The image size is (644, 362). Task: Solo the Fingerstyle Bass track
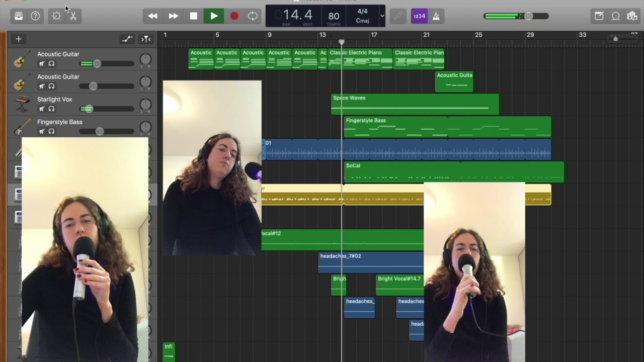click(51, 132)
